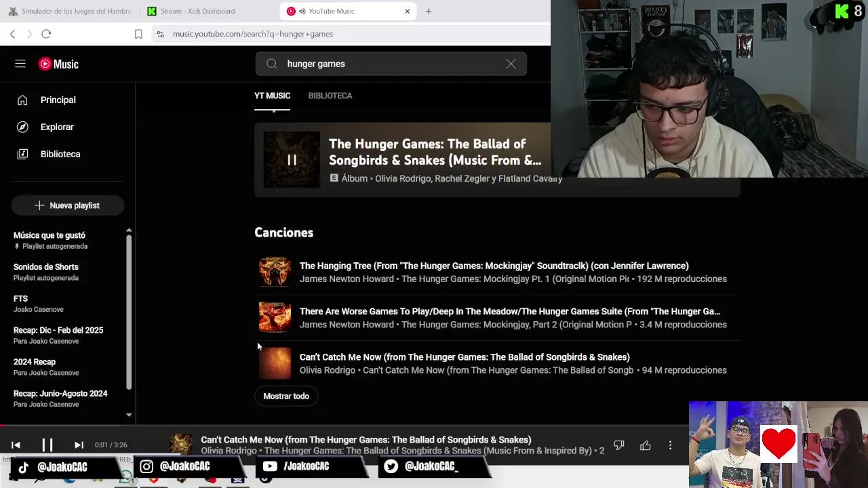Open The Ballad of Songbirds & Snakes album title
868x488 pixels.
pyautogui.click(x=435, y=152)
